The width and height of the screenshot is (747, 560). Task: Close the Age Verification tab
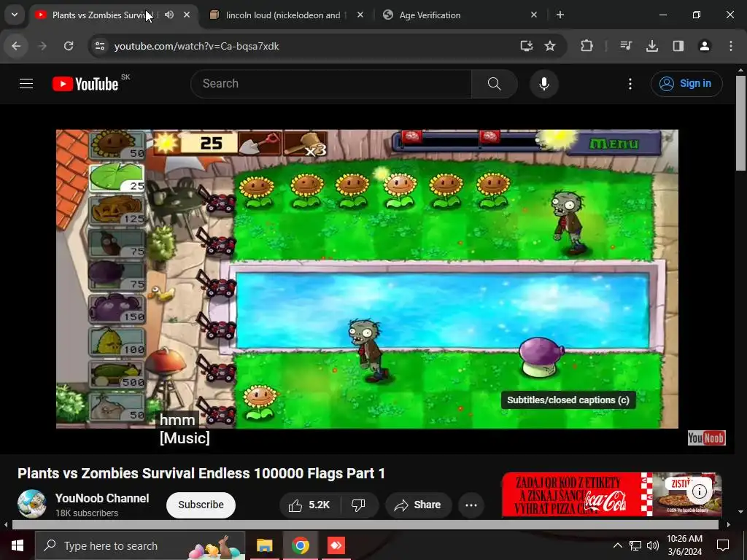tap(533, 15)
